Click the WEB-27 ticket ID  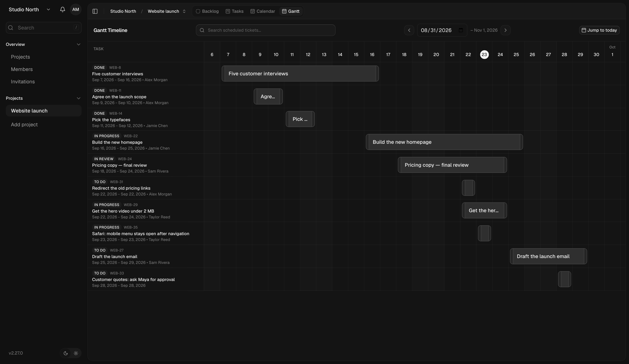click(x=116, y=250)
